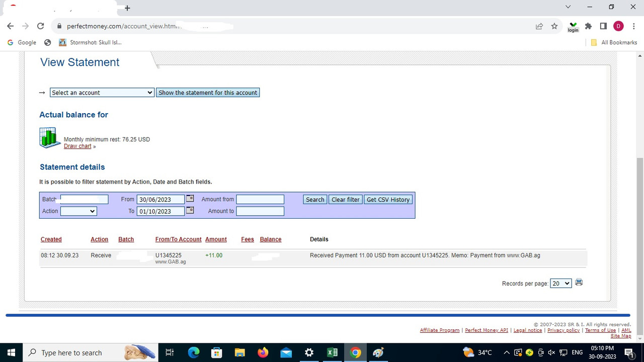
Task: Sort statement by Batch column header
Action: (x=126, y=239)
